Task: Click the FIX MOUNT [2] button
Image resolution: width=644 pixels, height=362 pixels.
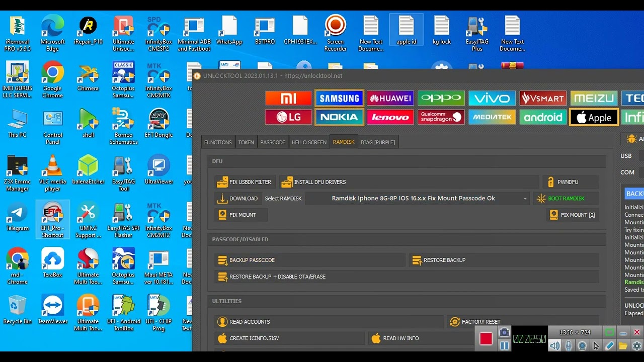Action: coord(573,215)
